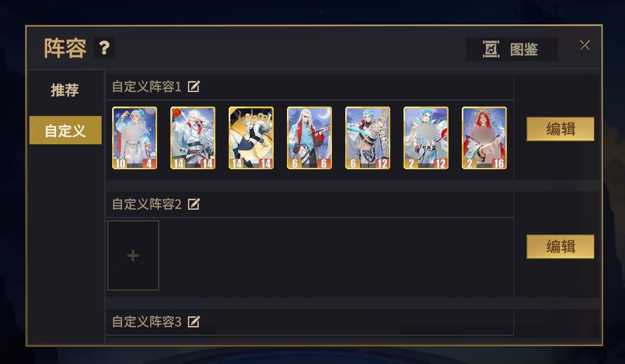Open the 图鉴 codex scroll icon
The height and width of the screenshot is (364, 625).
click(491, 49)
